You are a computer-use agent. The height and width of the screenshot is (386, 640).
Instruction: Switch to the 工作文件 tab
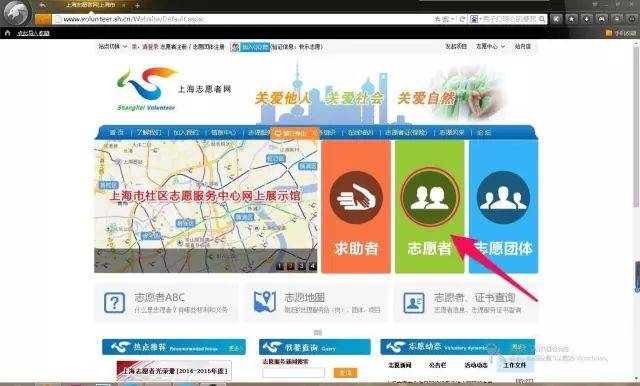515,365
